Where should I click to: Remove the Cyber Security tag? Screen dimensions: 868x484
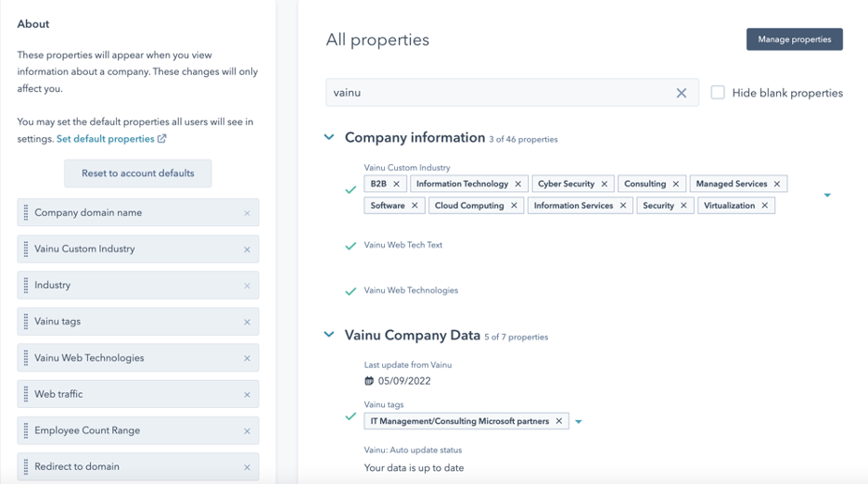[605, 185]
